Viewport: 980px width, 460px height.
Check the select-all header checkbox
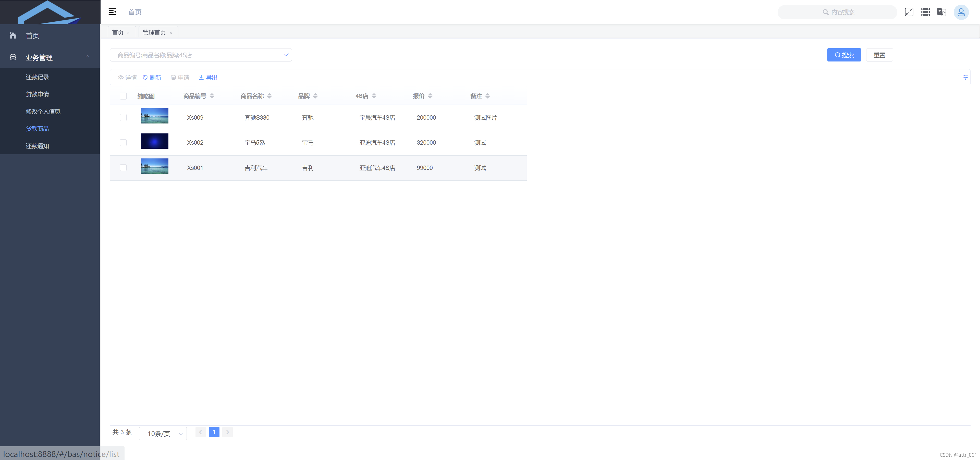click(x=123, y=96)
